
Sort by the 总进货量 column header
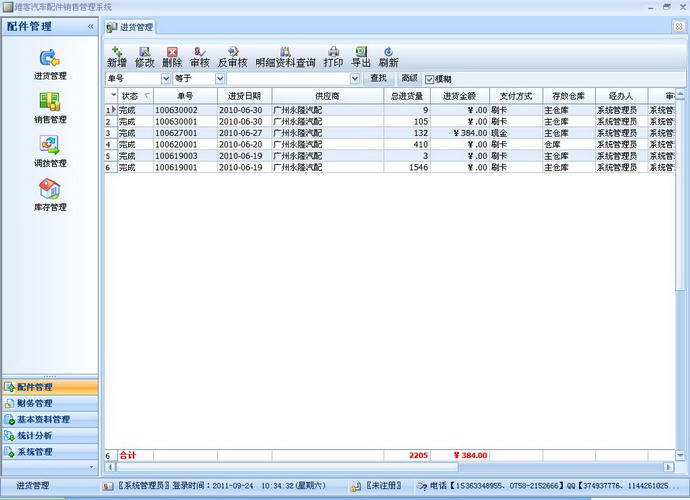pos(407,96)
